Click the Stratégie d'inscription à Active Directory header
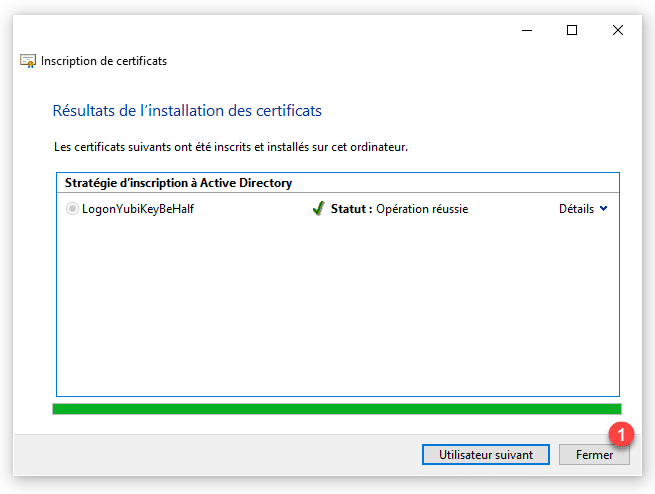Viewport: 655px width, 494px height. [x=178, y=183]
